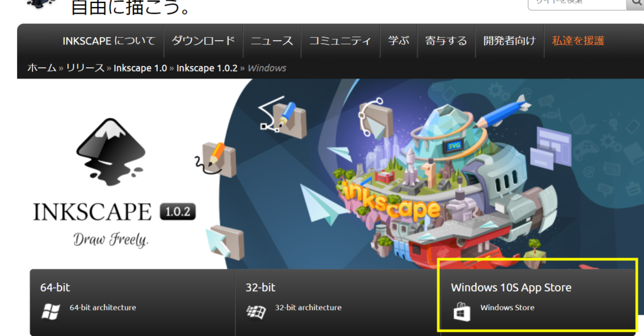Viewport: 644px width, 336px height.
Task: Click the 64-bit Windows flag icon
Action: [x=51, y=312]
